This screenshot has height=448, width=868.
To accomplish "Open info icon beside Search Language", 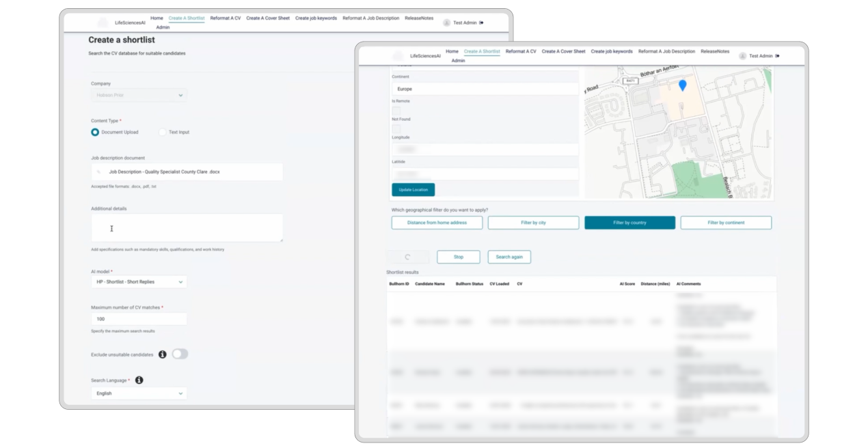I will pyautogui.click(x=139, y=380).
